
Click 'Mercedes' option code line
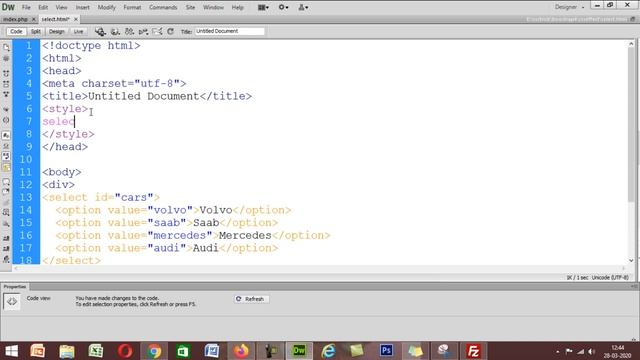click(x=193, y=236)
